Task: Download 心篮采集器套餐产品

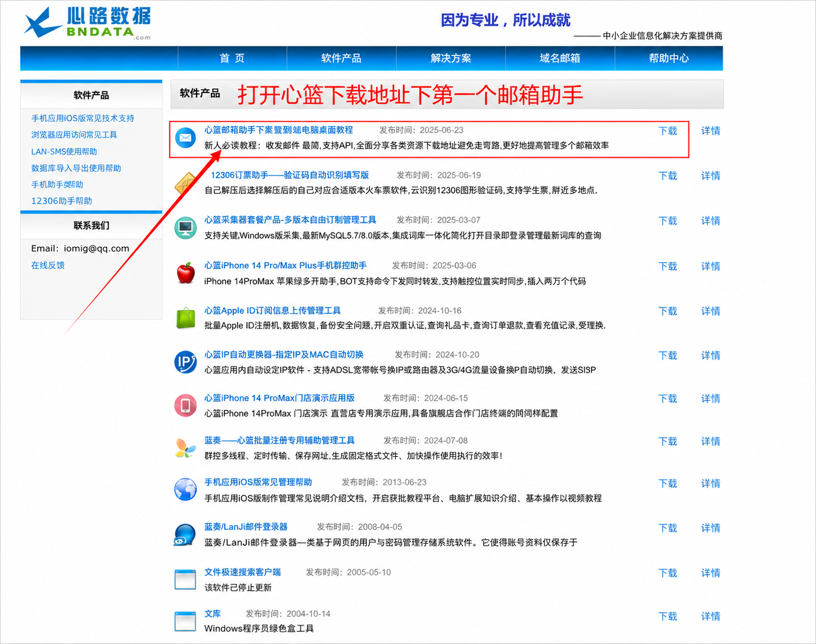Action: click(x=668, y=221)
